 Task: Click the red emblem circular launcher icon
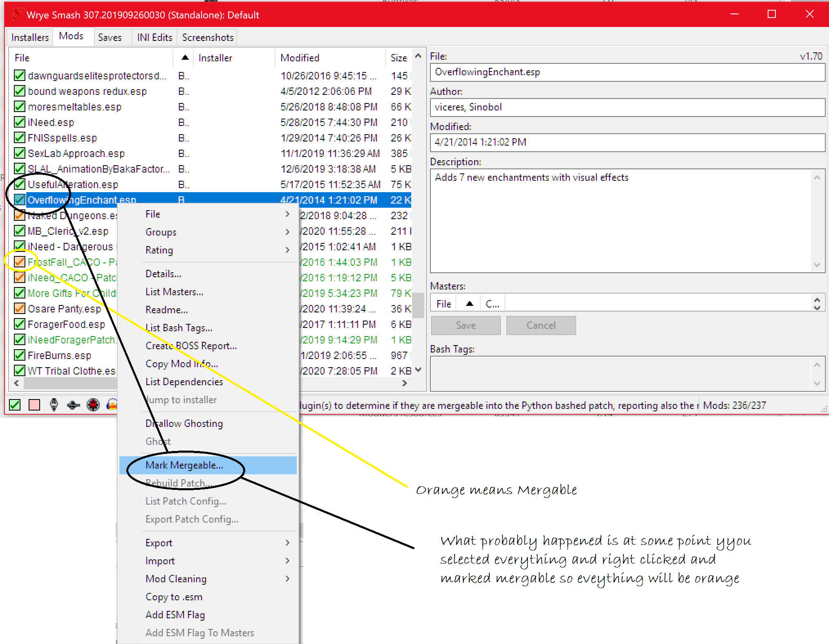click(x=93, y=405)
